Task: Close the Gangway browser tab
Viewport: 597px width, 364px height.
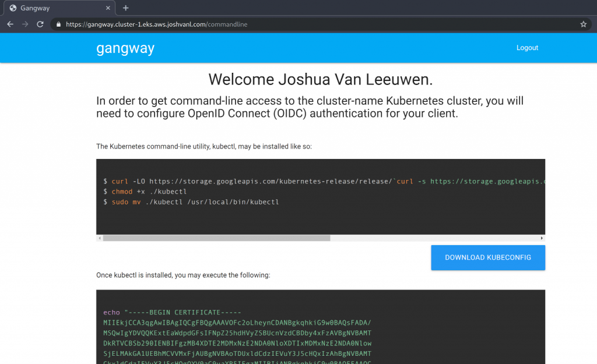Action: pyautogui.click(x=108, y=8)
